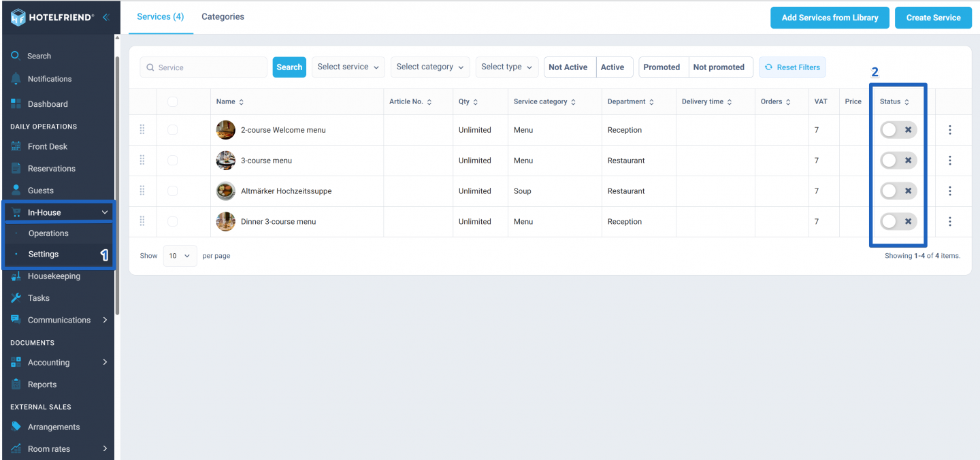Click the Arrangements tag icon
The height and width of the screenshot is (460, 980).
point(16,427)
